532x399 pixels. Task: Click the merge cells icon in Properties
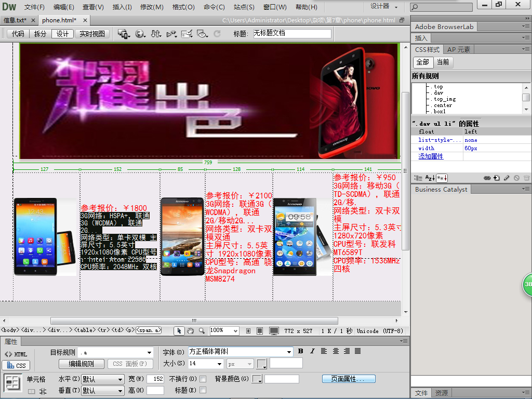[31, 391]
